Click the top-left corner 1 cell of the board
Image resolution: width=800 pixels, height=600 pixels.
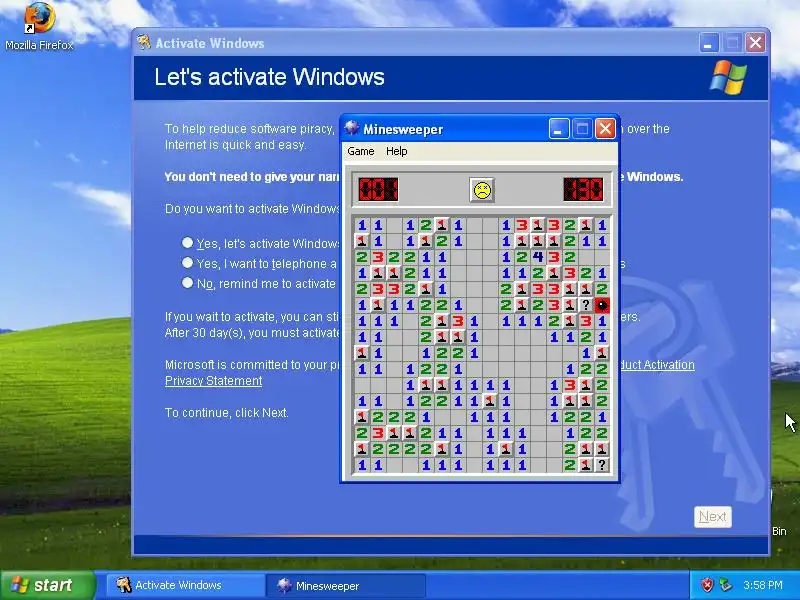[362, 225]
